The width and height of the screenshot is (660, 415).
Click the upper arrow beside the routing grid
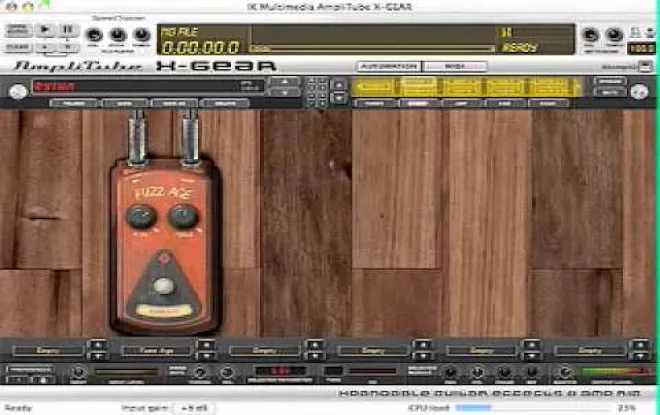(339, 85)
